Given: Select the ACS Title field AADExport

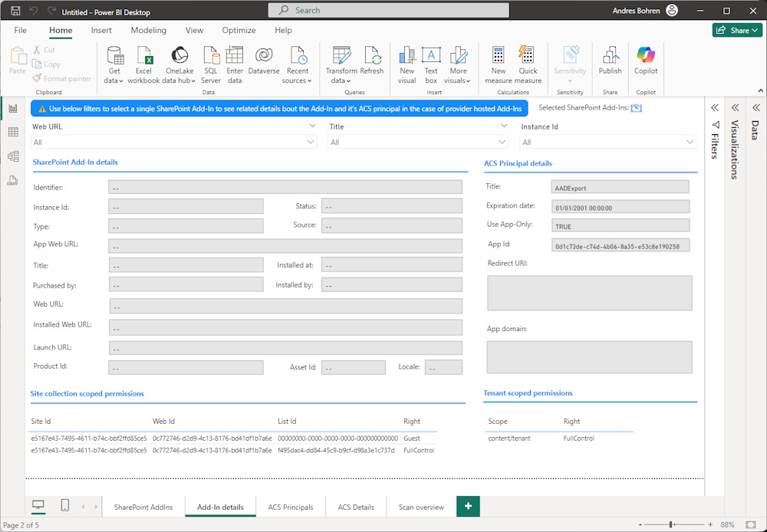Looking at the screenshot, I should point(621,187).
